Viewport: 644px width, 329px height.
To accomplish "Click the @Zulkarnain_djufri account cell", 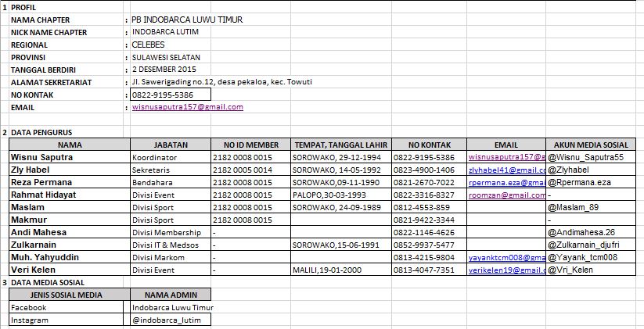I will click(x=591, y=245).
